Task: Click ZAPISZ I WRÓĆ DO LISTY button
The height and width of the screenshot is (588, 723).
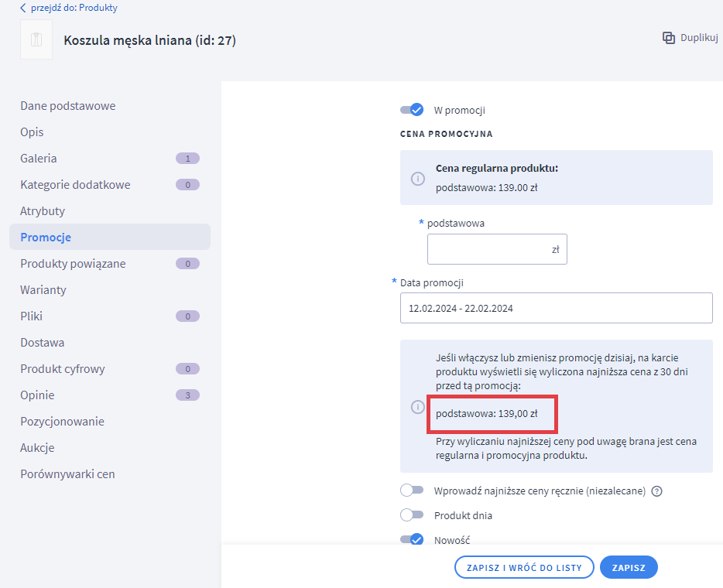Action: (x=524, y=567)
